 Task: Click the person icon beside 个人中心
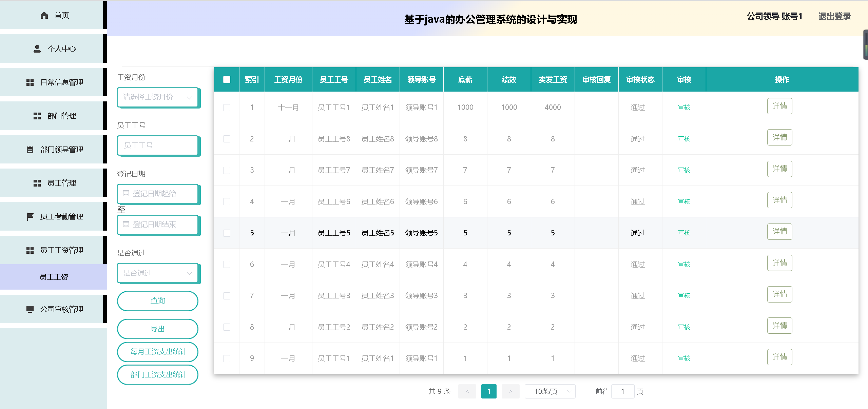point(37,49)
